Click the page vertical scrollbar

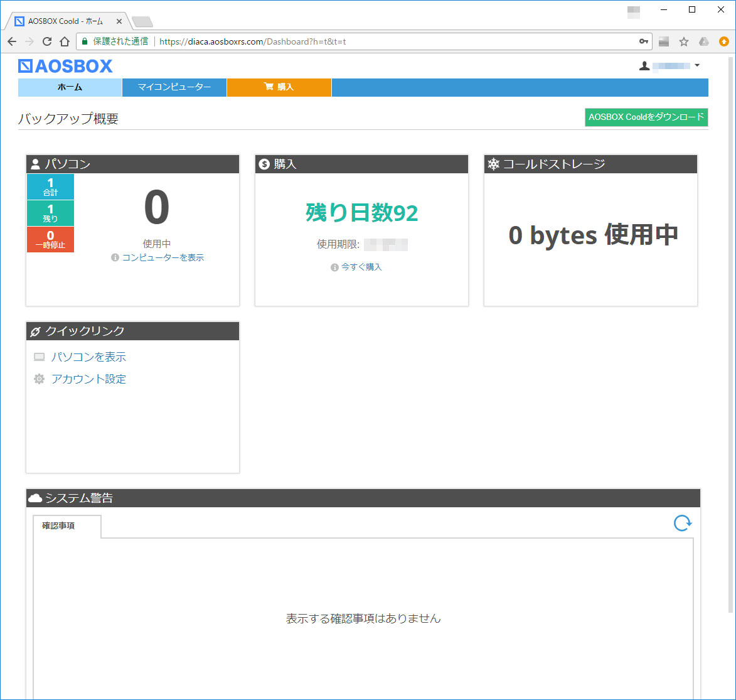(730, 335)
